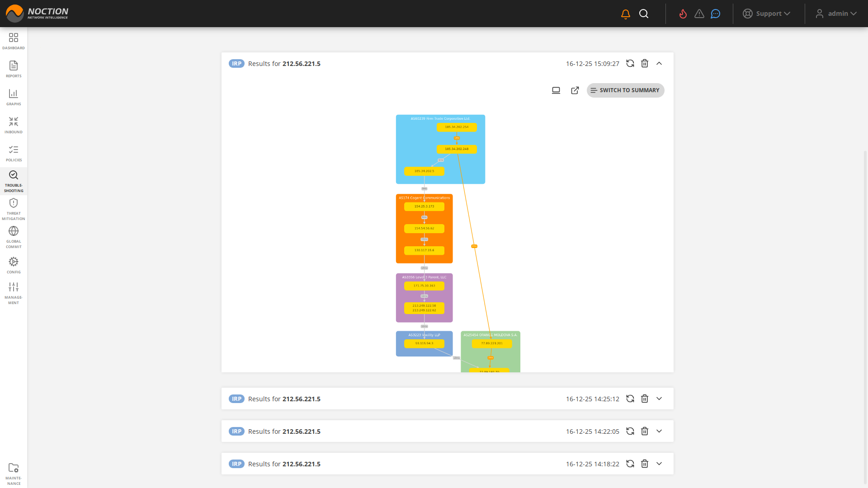Open the chat messages icon
868x488 pixels.
point(715,14)
